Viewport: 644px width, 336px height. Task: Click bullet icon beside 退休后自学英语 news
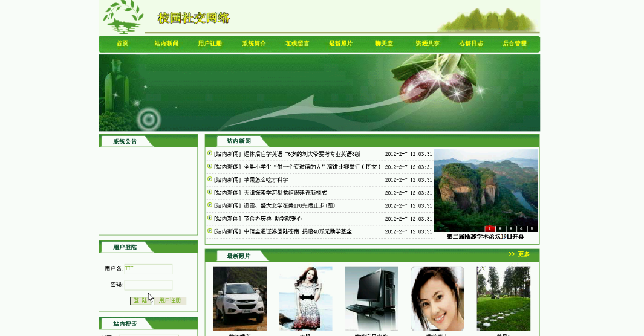click(209, 153)
